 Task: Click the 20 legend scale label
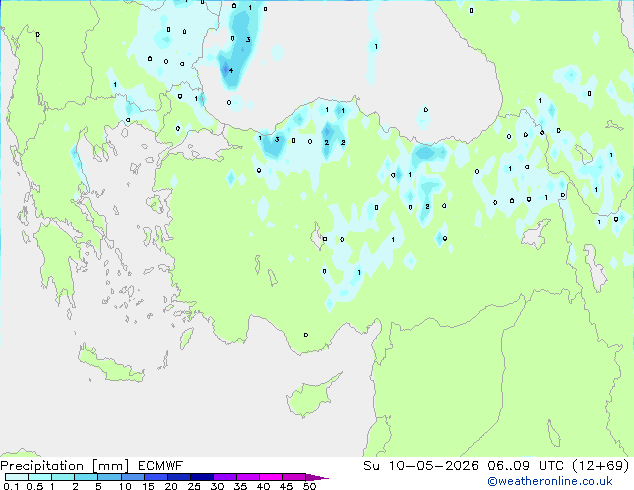click(x=171, y=486)
